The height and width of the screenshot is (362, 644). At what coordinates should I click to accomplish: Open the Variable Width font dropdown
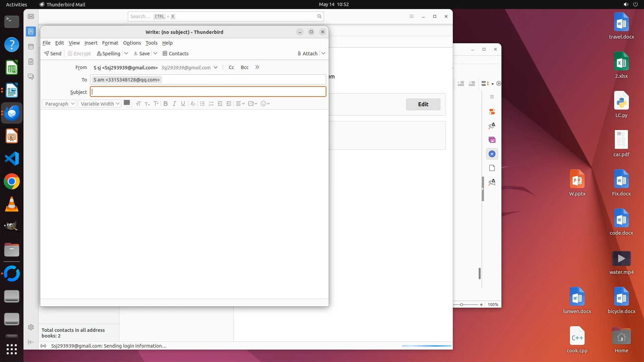pyautogui.click(x=100, y=104)
